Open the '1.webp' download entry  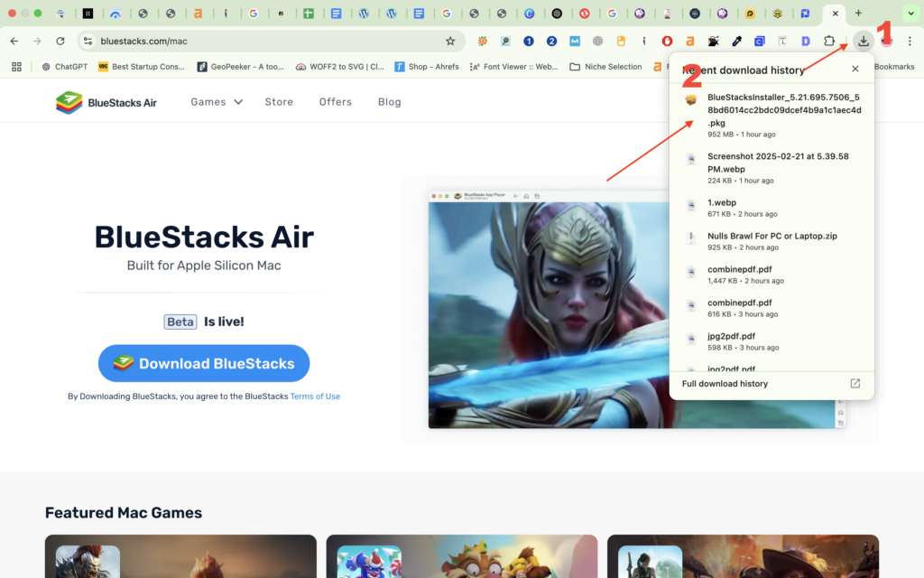click(x=772, y=208)
